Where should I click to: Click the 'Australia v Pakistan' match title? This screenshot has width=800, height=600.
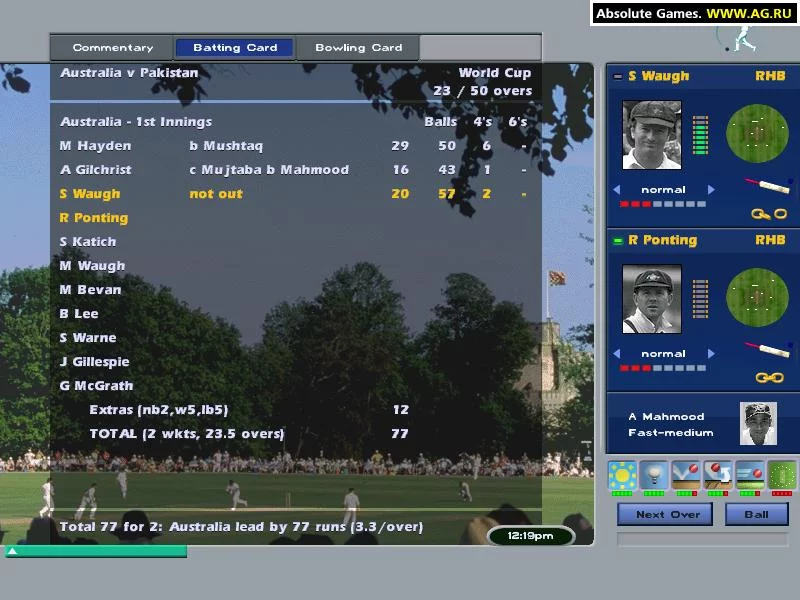point(129,73)
